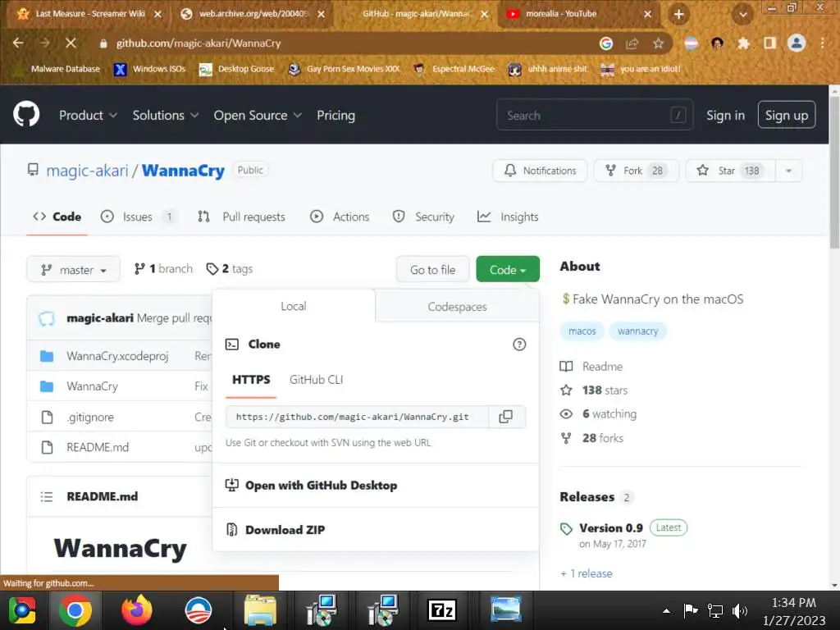Click the + 1 release link

point(586,573)
